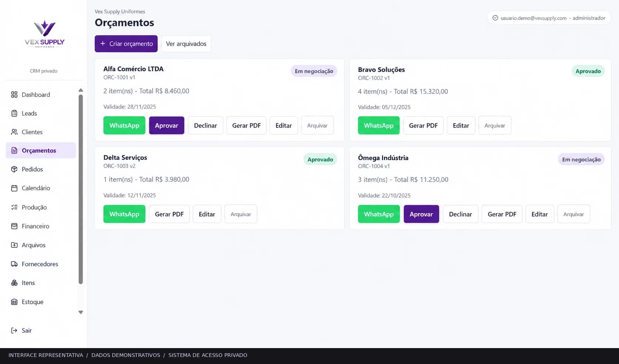Generate PDF for Ômega Indústria quote
Screen dimensions: 619x364
tap(502, 214)
